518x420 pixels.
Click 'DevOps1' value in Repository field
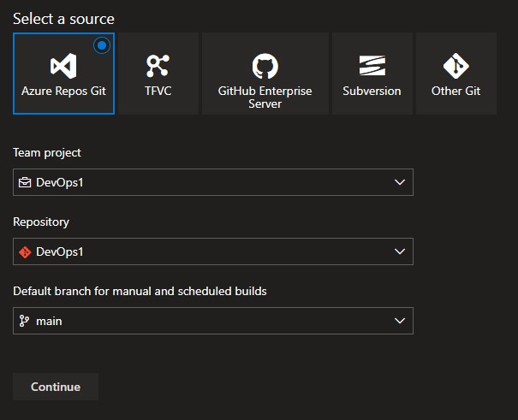click(x=60, y=252)
